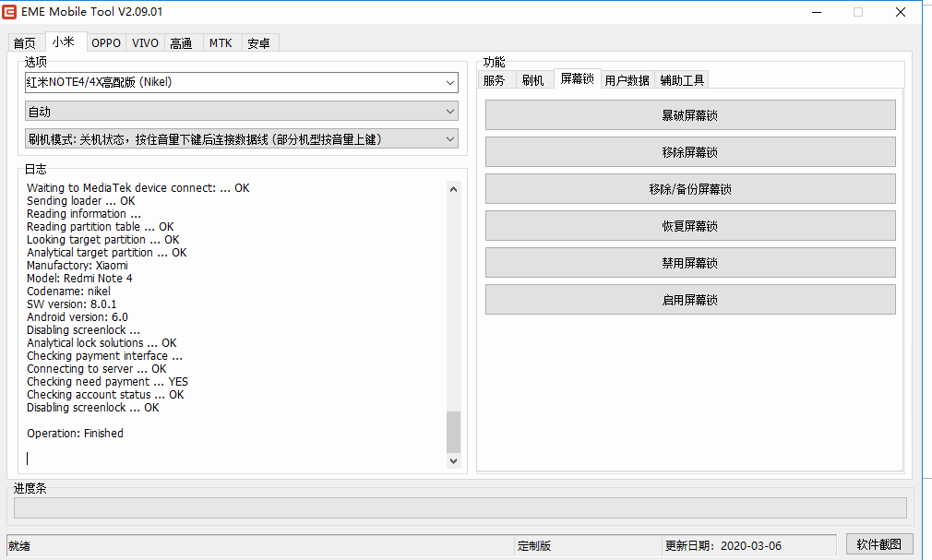Expand the 红米NOTE4/4X高配版 model dropdown
Viewport: 932px width, 560px height.
[x=450, y=83]
